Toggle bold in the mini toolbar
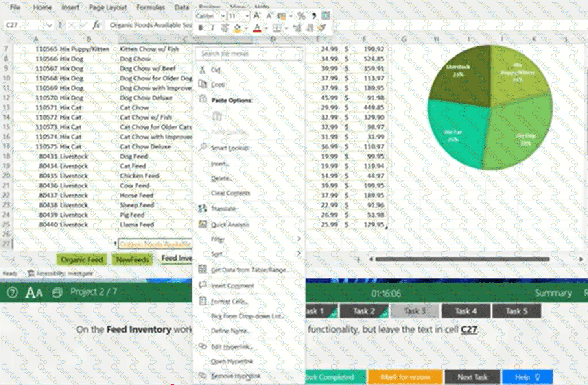The width and height of the screenshot is (588, 385). tap(201, 28)
